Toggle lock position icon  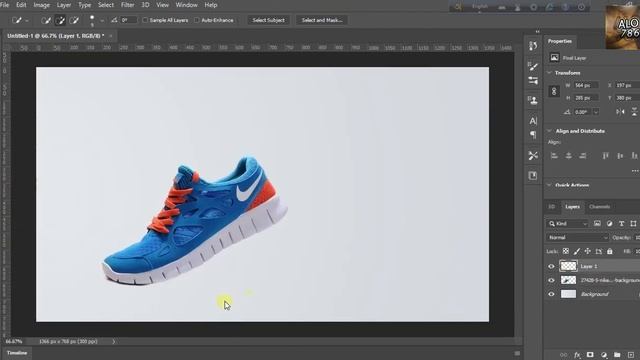click(587, 251)
